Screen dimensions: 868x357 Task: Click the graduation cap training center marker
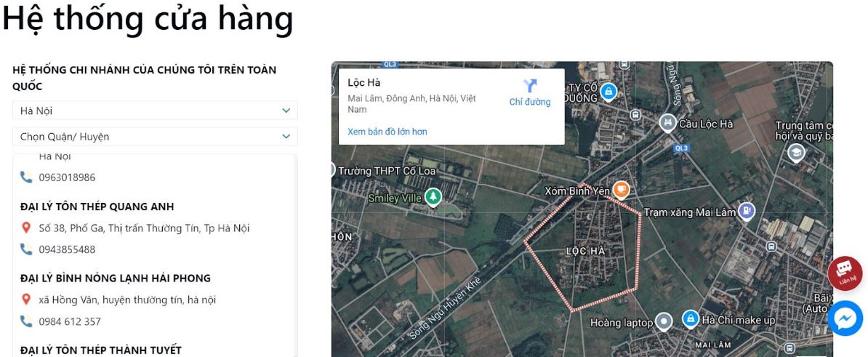pos(796,153)
